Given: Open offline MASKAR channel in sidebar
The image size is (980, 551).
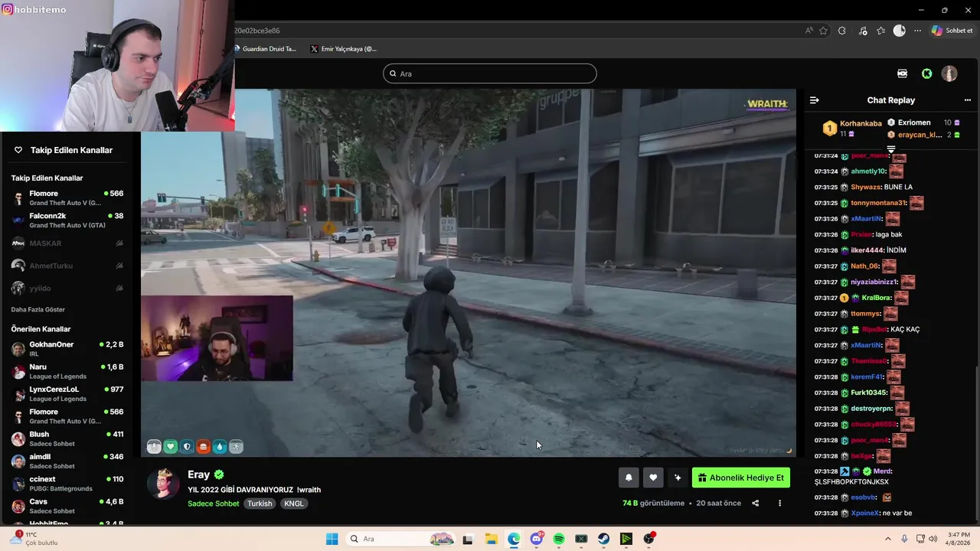Looking at the screenshot, I should pyautogui.click(x=67, y=243).
